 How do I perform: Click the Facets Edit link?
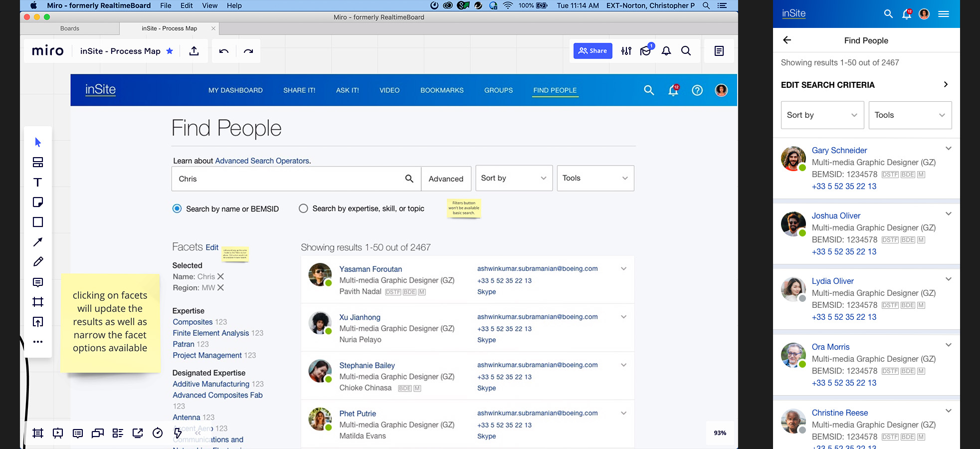[x=212, y=247]
